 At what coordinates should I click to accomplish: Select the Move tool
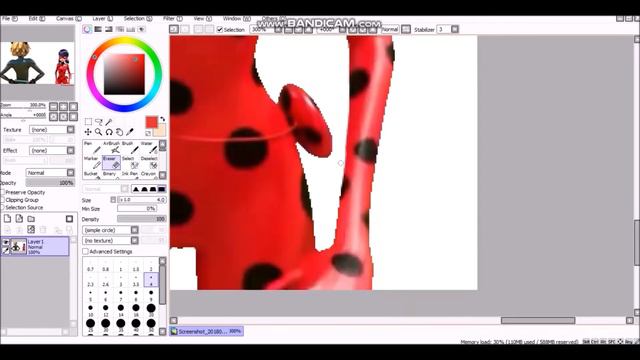[x=88, y=132]
